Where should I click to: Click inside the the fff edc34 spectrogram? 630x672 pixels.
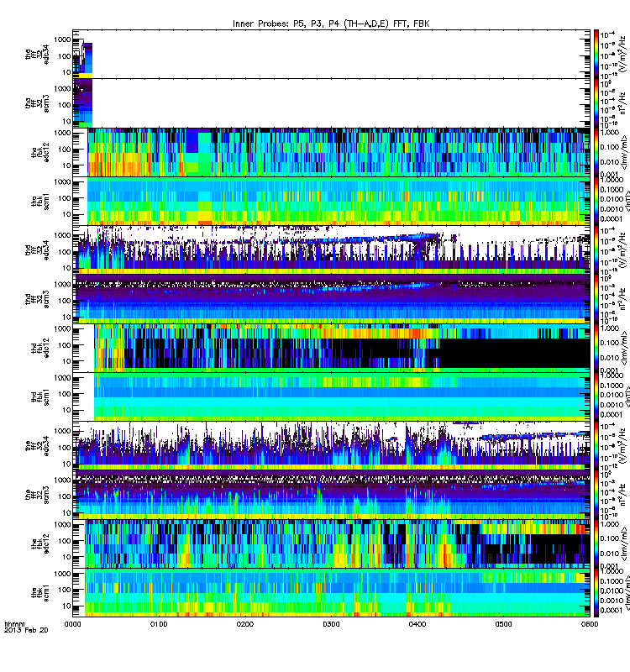[x=331, y=446]
